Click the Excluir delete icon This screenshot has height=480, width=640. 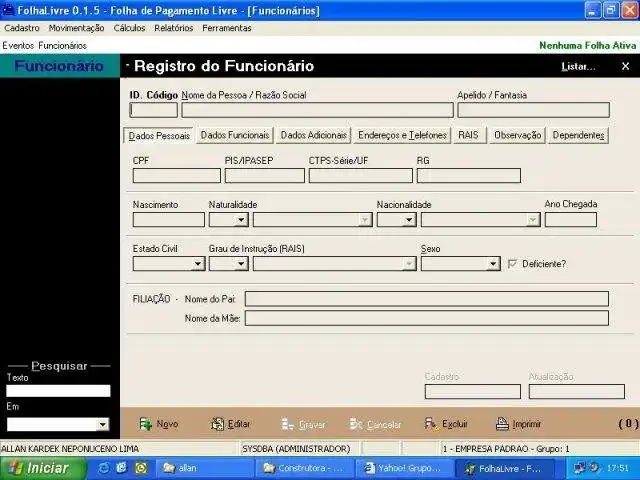coord(430,424)
